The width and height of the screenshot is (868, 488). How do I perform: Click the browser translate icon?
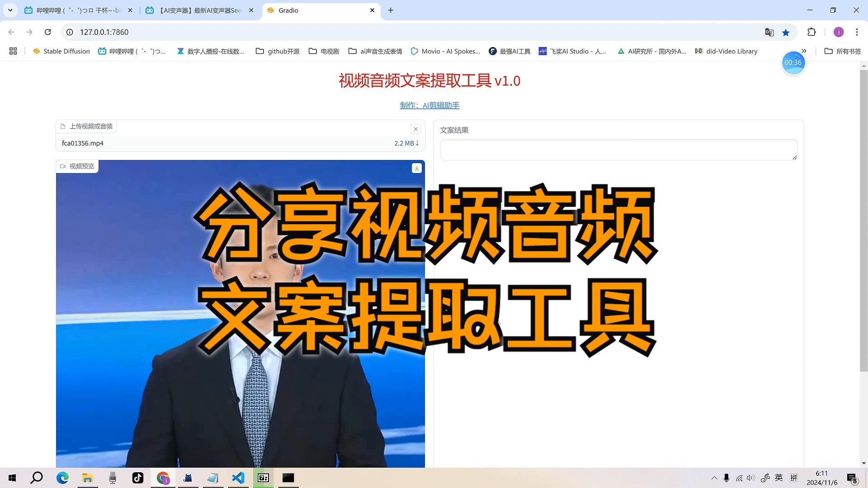[x=769, y=32]
